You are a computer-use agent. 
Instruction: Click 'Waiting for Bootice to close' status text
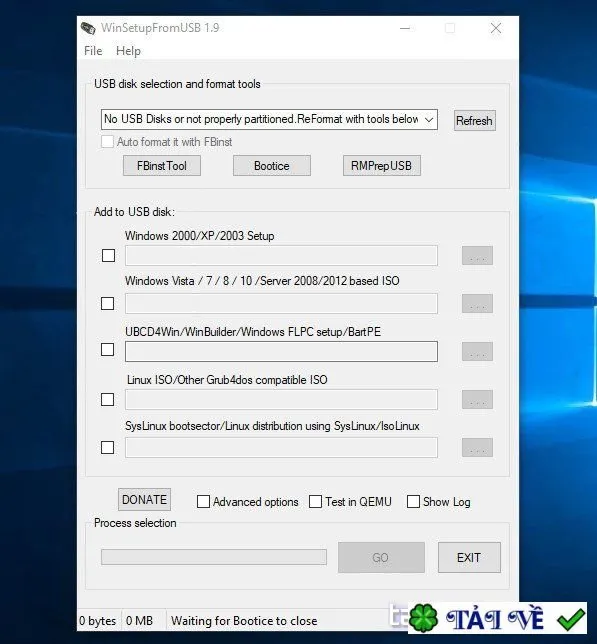tap(244, 621)
